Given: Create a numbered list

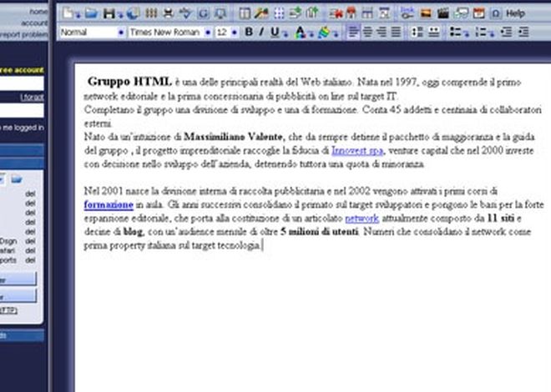Looking at the screenshot, I should coord(481,32).
